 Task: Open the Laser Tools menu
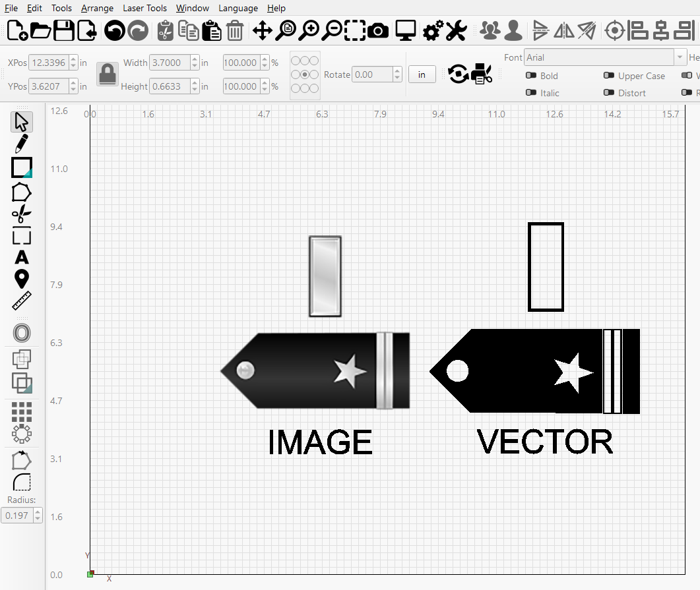[144, 8]
